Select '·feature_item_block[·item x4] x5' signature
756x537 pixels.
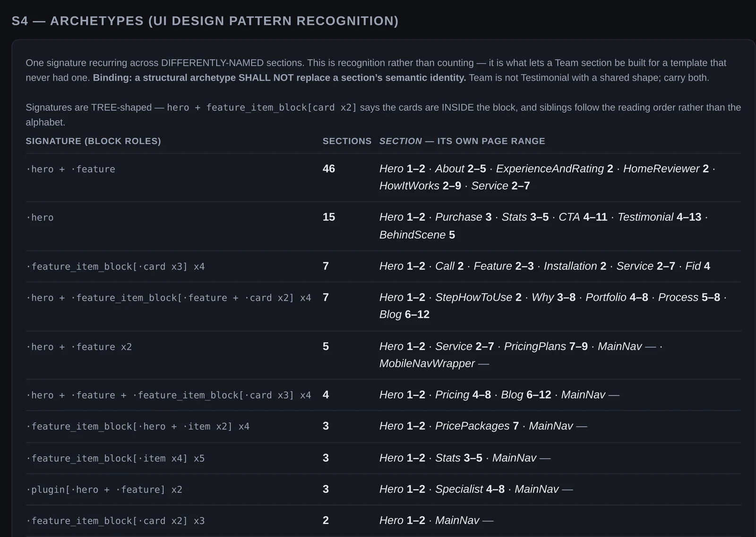point(115,458)
